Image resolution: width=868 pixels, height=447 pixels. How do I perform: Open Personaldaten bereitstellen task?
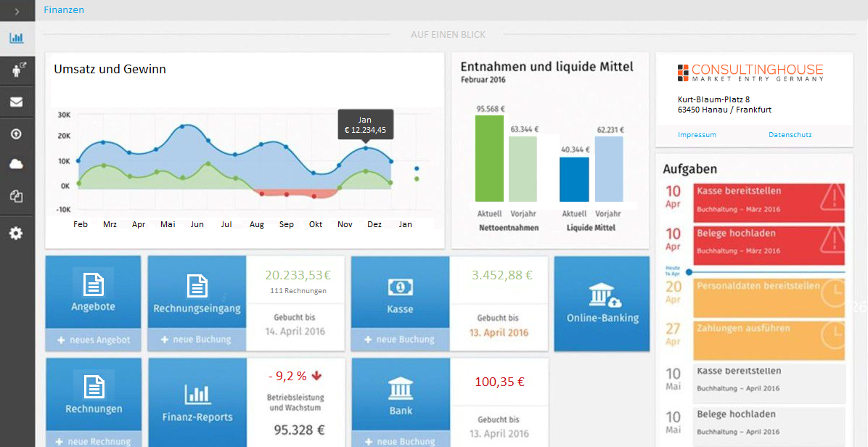769,298
